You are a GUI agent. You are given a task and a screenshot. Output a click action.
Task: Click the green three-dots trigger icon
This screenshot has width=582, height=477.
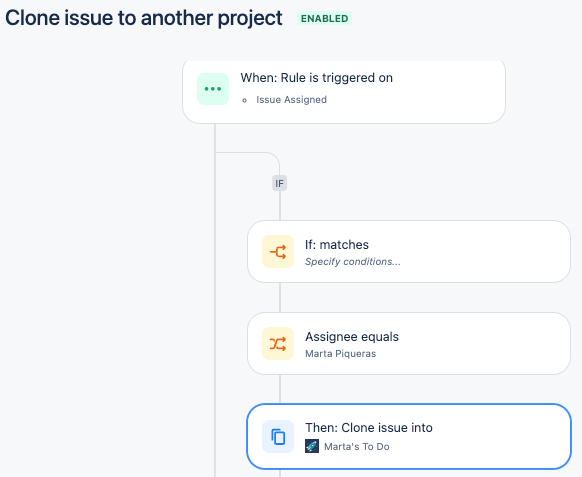[213, 89]
